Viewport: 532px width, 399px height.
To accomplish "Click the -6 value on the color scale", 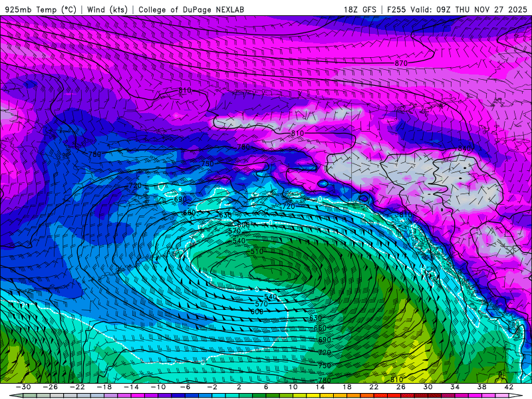I will pyautogui.click(x=186, y=387).
